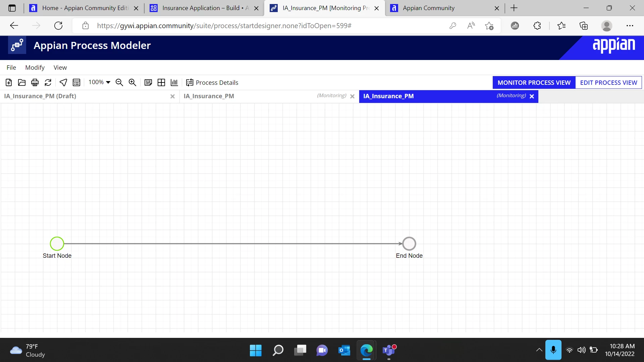Refresh the process with the refresh icon

pyautogui.click(x=48, y=82)
